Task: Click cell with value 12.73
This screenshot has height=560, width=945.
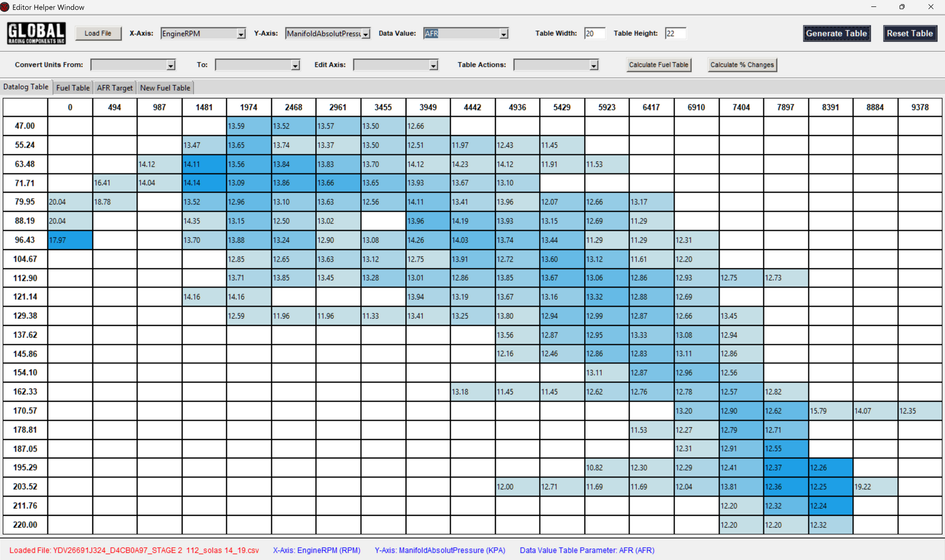Action: pyautogui.click(x=786, y=278)
